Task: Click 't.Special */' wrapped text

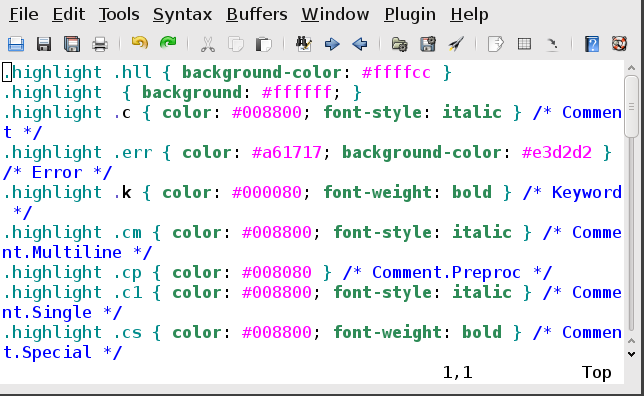Action: pos(62,353)
